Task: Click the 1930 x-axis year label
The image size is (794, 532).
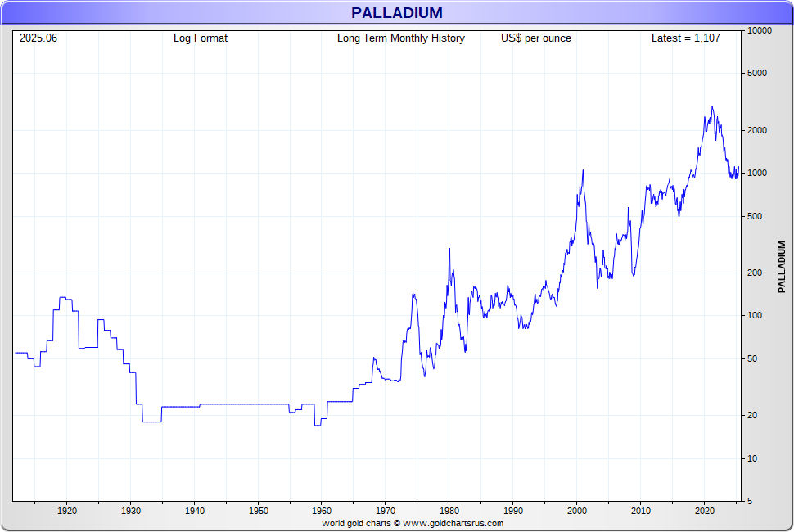Action: pos(131,512)
